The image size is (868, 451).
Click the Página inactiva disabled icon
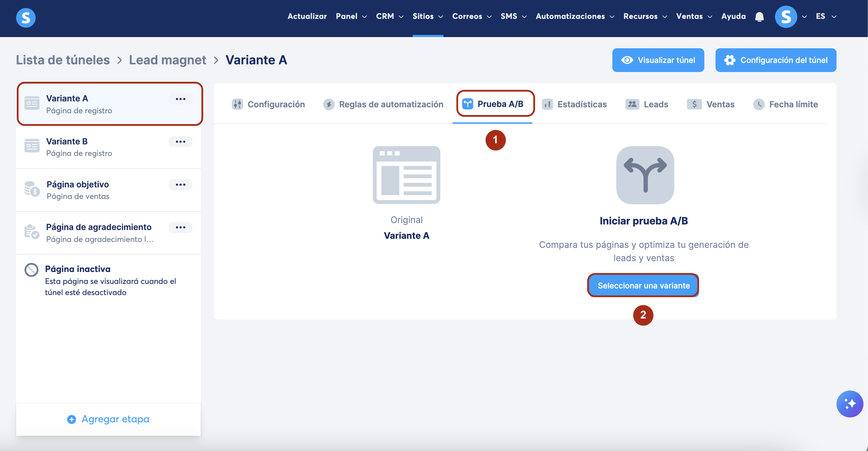click(x=31, y=270)
